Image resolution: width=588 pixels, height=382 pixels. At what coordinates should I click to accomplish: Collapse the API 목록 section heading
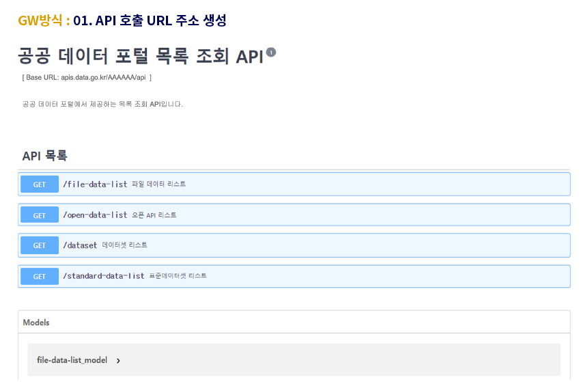click(x=44, y=156)
